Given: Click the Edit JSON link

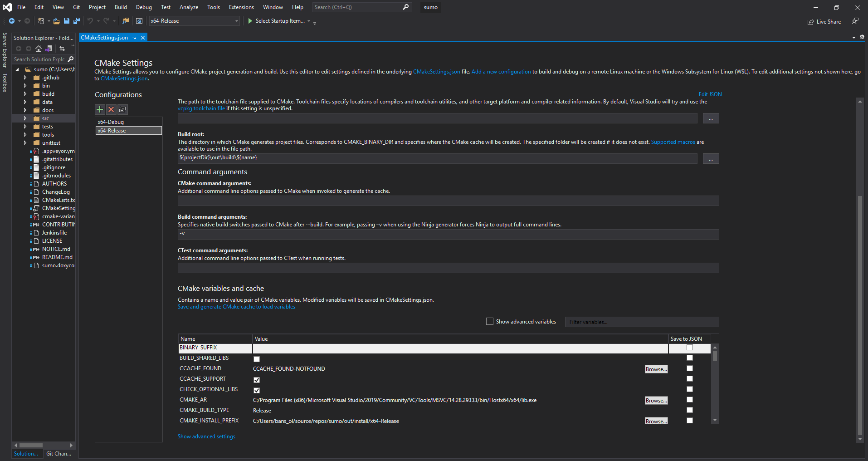Looking at the screenshot, I should point(710,94).
